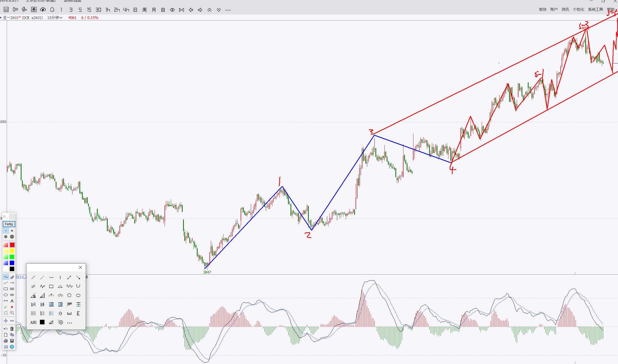Click the Fertig button

click(x=9, y=224)
